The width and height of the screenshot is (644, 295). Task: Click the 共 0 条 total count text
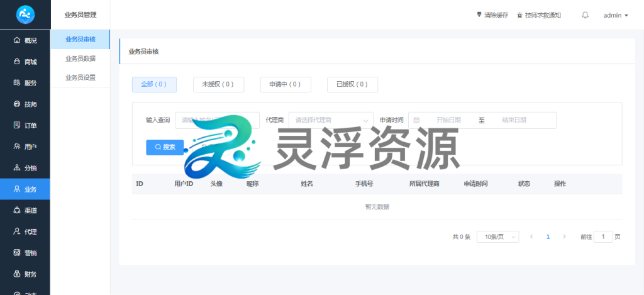[x=461, y=237]
